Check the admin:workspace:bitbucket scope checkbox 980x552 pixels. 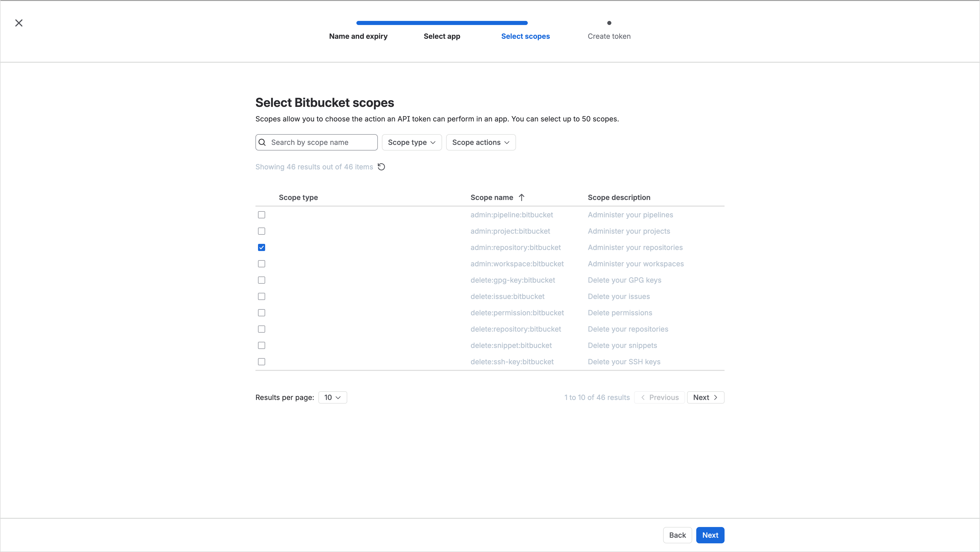(261, 264)
